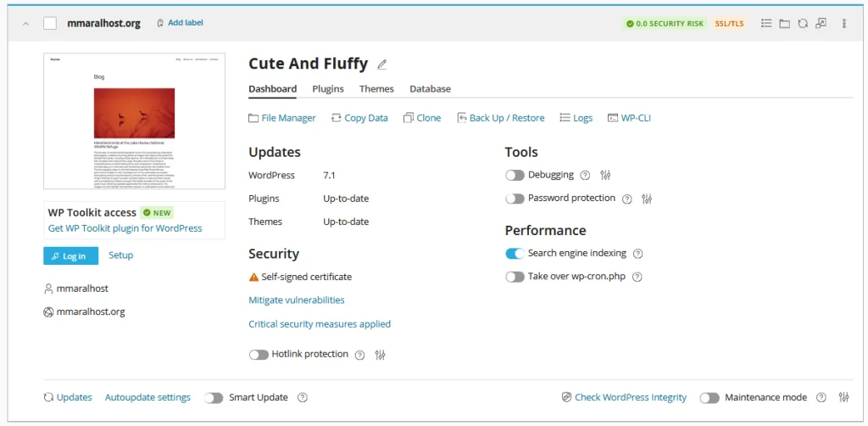Toggle Password protection switch

(515, 199)
